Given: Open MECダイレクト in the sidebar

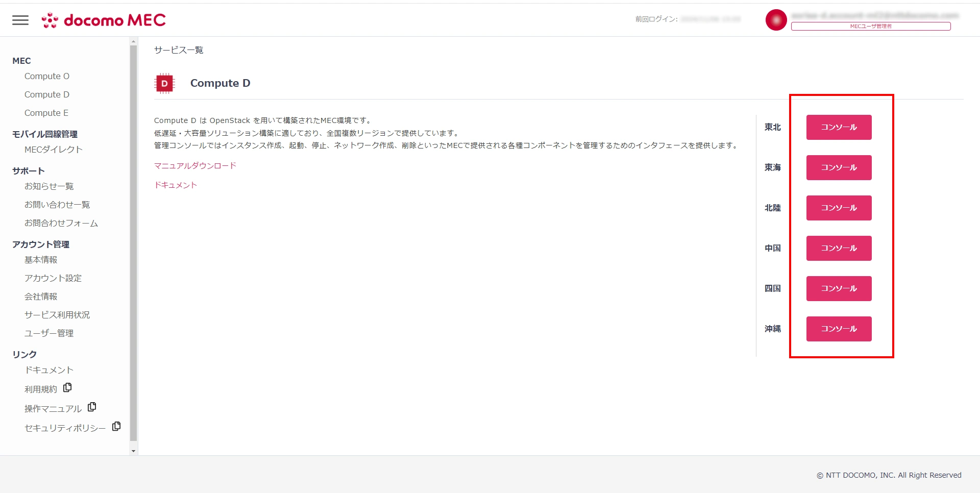Looking at the screenshot, I should [x=54, y=150].
